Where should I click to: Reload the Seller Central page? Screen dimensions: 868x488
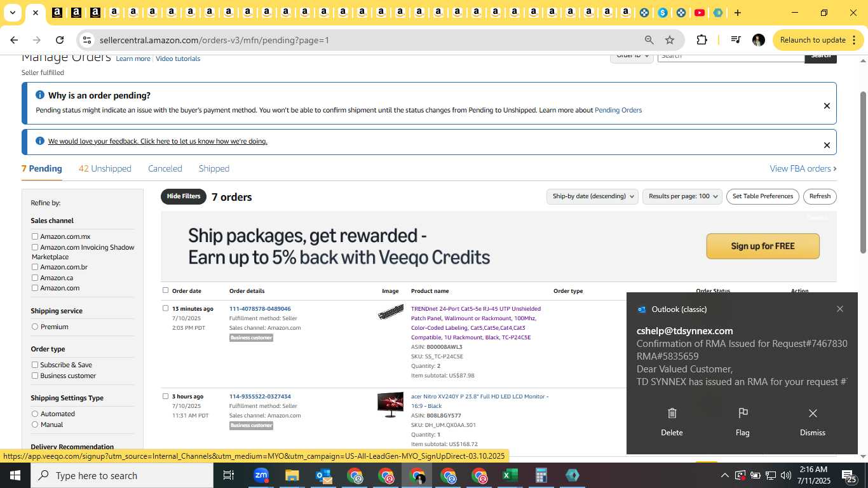tap(60, 40)
